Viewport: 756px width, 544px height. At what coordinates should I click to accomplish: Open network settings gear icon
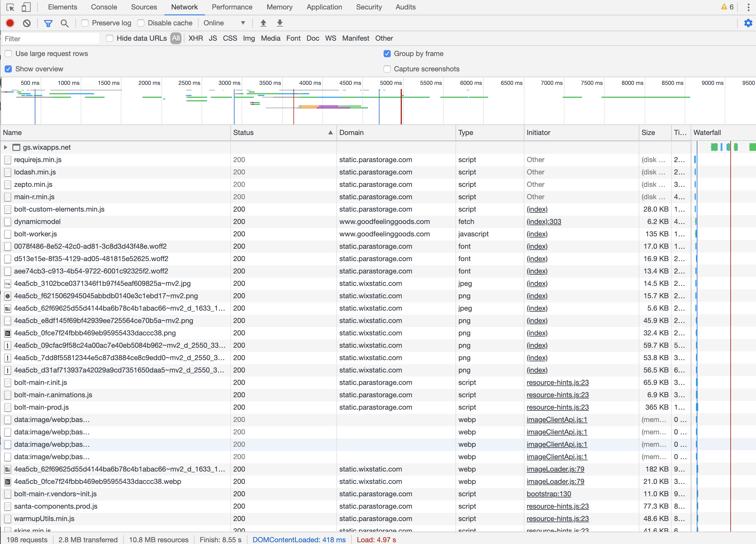(748, 23)
